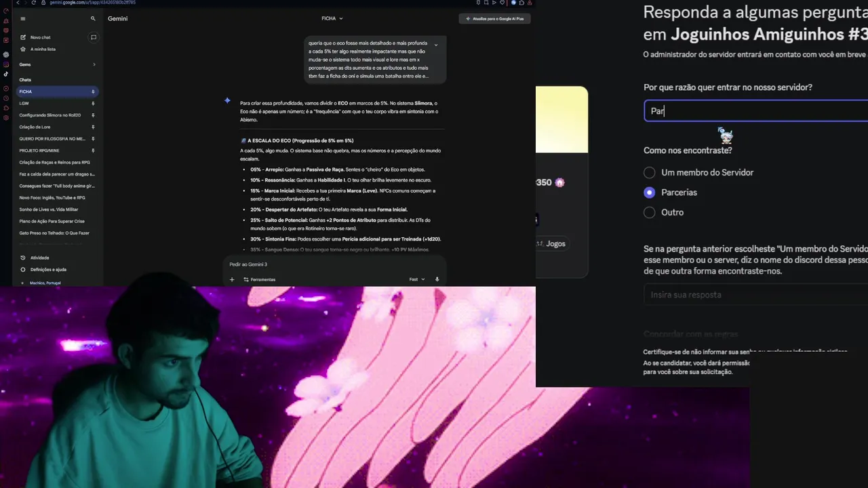This screenshot has width=868, height=488.
Task: Open Criação de Lore chat
Action: click(x=35, y=127)
